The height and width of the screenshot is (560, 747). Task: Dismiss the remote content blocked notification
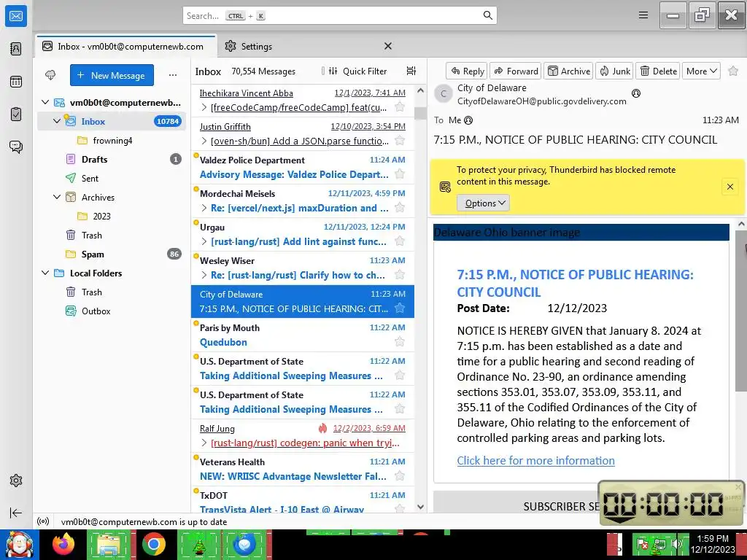[x=729, y=187]
